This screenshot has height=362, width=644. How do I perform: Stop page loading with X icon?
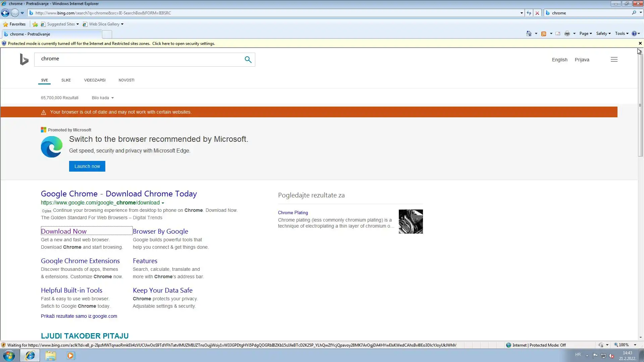(537, 13)
